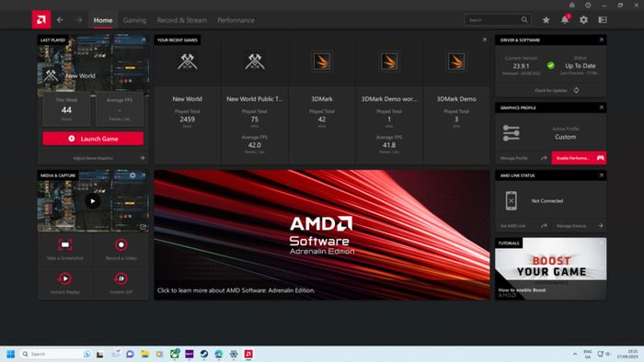Click the Windows taskbar search box

pyautogui.click(x=56, y=354)
